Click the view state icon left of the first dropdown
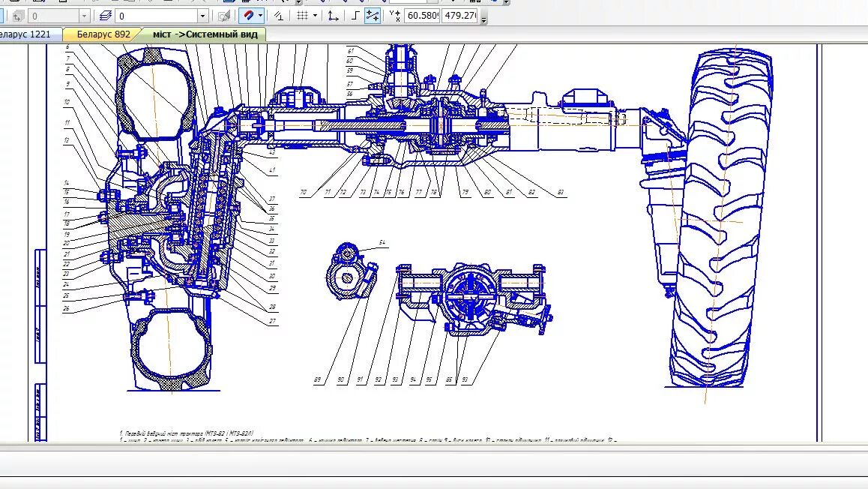Image resolution: width=868 pixels, height=489 pixels. pyautogui.click(x=18, y=16)
